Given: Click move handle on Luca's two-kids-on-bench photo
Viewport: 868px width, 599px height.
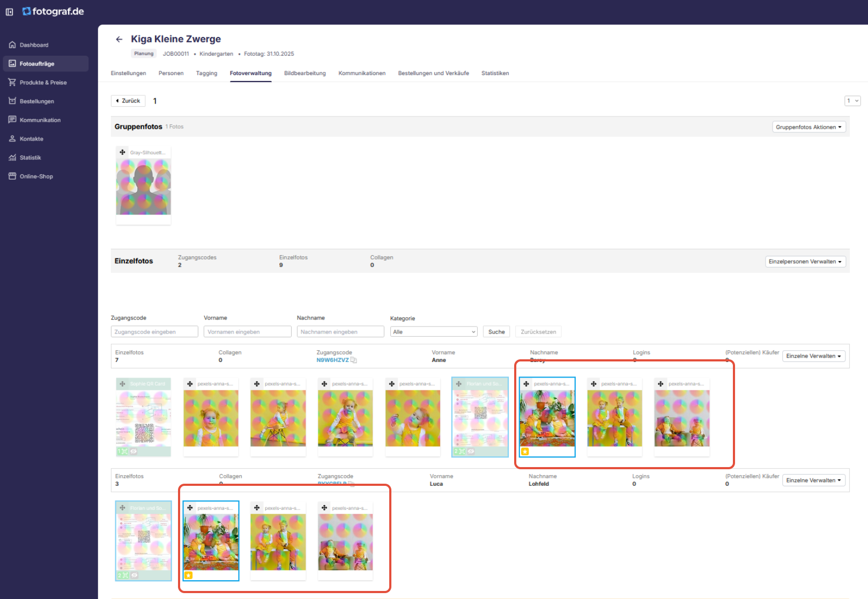Looking at the screenshot, I should click(x=257, y=508).
